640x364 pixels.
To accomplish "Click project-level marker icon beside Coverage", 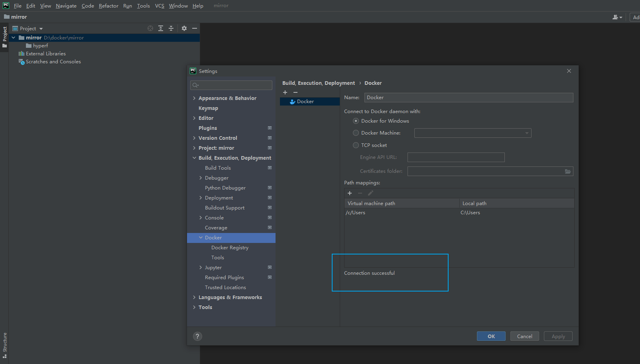I will tap(270, 227).
